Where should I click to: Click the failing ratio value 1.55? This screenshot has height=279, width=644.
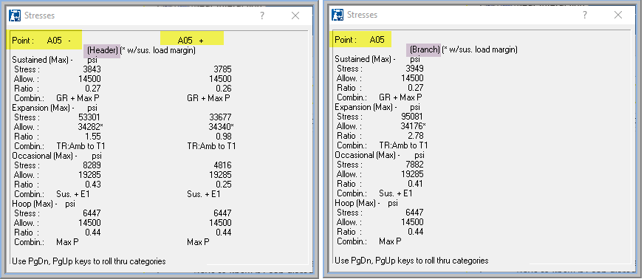[93, 137]
